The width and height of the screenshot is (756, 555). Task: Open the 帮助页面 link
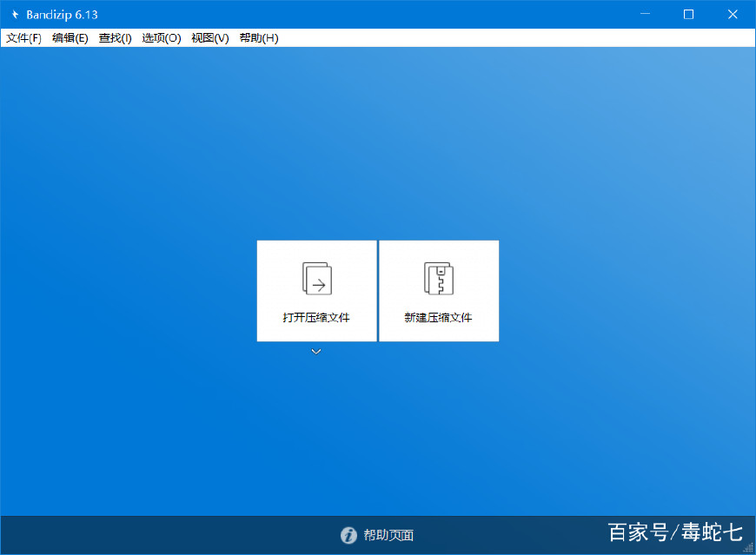[x=388, y=535]
